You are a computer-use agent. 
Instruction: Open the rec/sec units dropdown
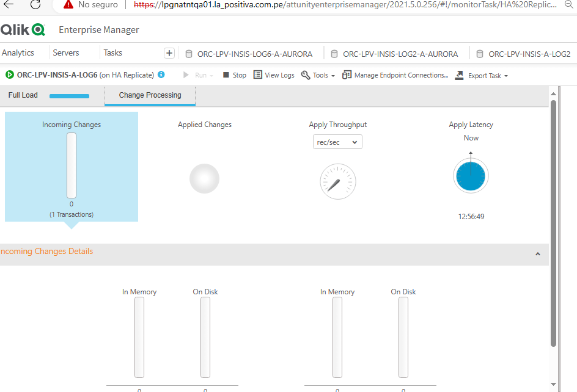pos(337,141)
